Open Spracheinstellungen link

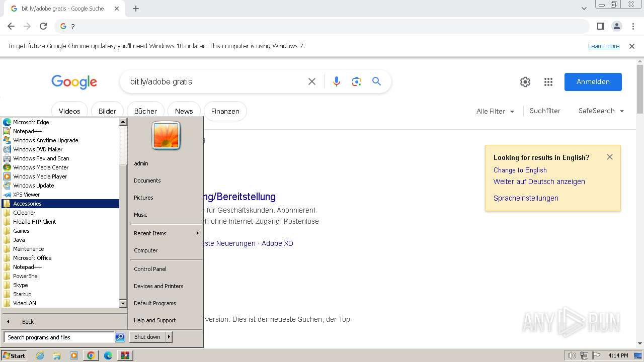(x=526, y=198)
